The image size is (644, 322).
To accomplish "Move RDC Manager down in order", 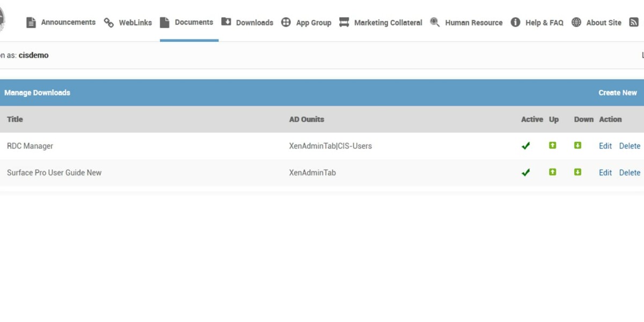I will click(x=578, y=145).
